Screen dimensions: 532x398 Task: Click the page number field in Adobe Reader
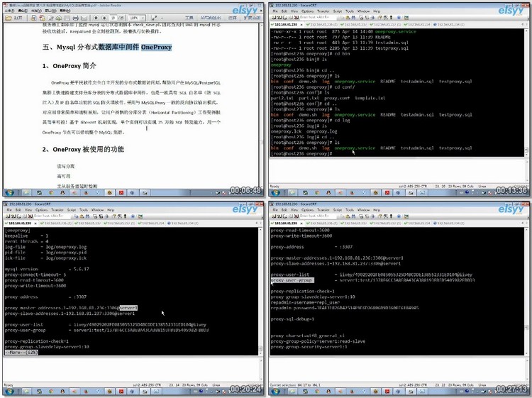tap(113, 18)
